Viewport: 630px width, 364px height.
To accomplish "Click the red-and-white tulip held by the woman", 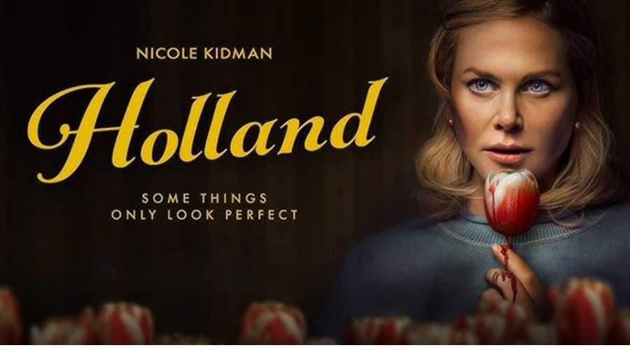I will coord(511,202).
